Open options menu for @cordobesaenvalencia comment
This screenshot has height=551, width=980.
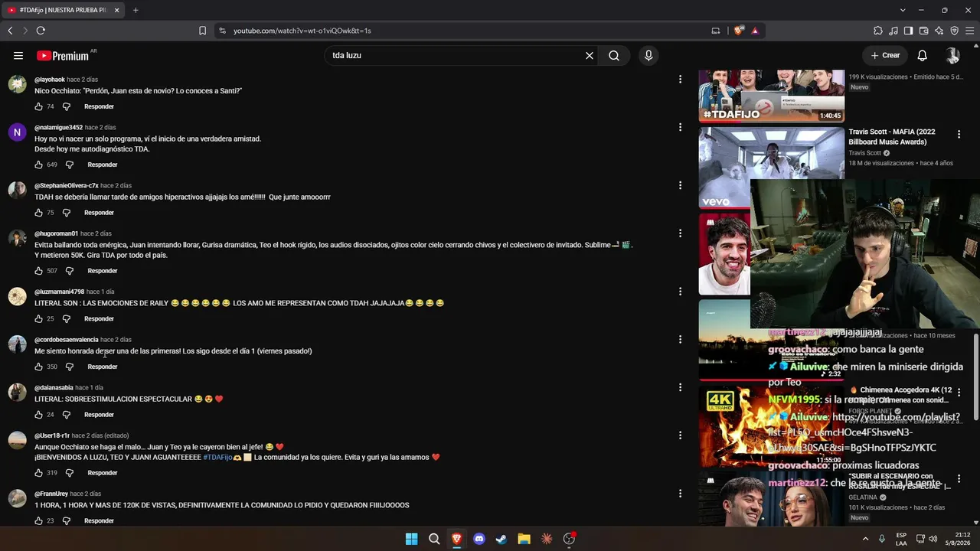click(680, 339)
